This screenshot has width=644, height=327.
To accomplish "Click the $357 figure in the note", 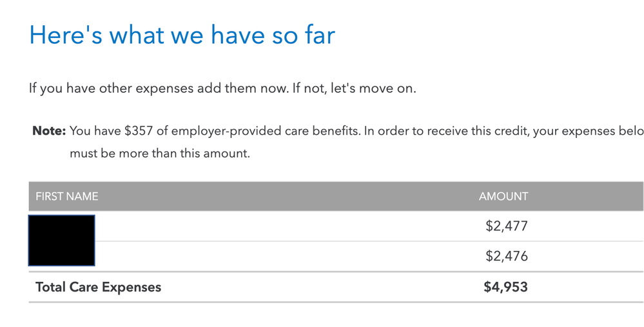I will (139, 131).
